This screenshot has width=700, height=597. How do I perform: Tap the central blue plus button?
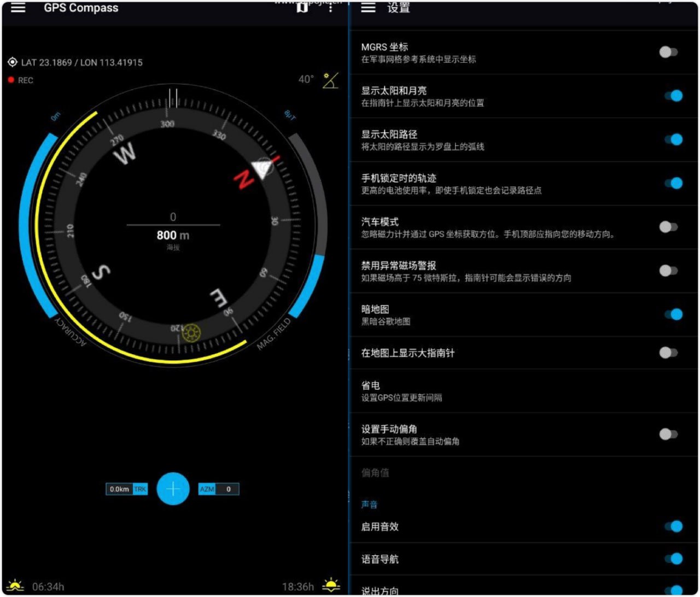point(173,488)
